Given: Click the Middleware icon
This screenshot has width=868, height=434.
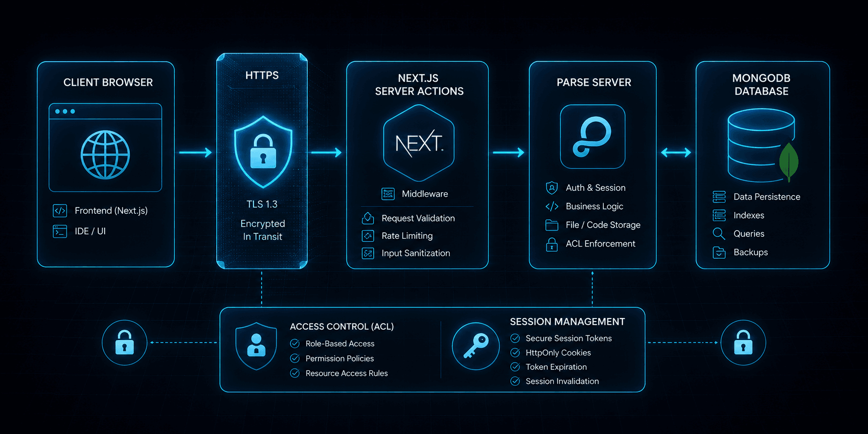Looking at the screenshot, I should coord(388,194).
